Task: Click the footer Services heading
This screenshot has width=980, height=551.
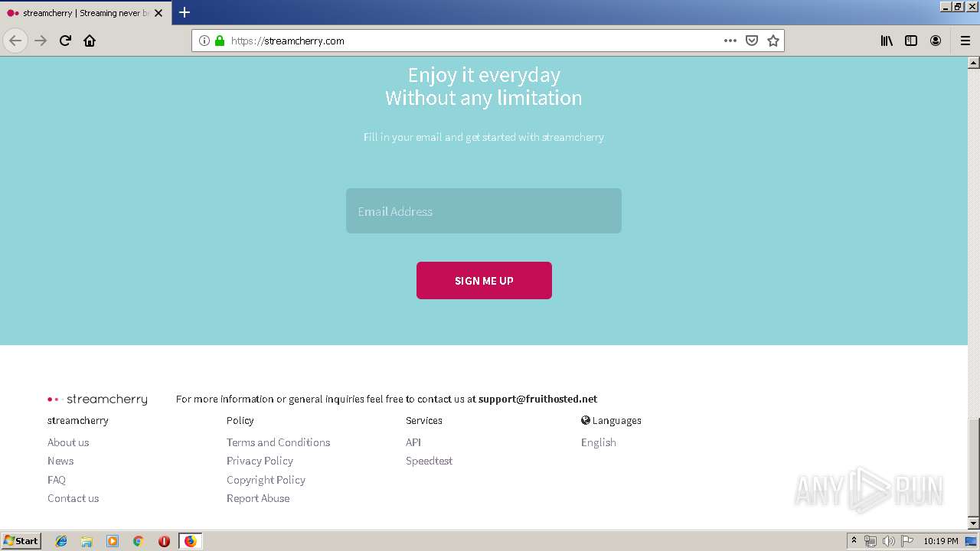Action: click(424, 420)
